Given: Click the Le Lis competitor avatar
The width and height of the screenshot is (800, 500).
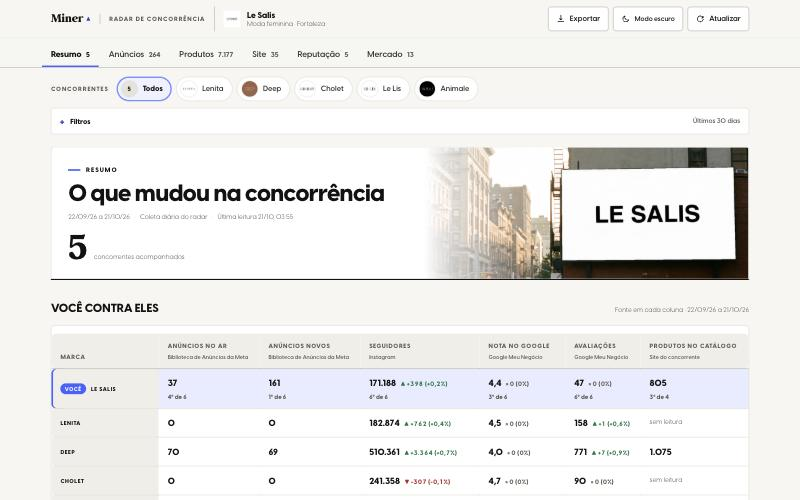Looking at the screenshot, I should coord(369,89).
